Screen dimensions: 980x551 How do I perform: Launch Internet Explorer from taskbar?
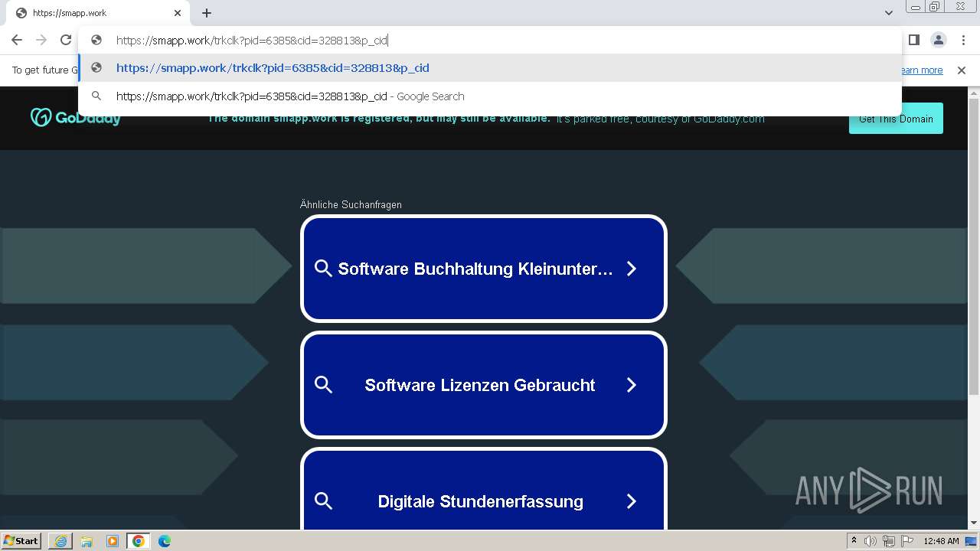click(60, 541)
